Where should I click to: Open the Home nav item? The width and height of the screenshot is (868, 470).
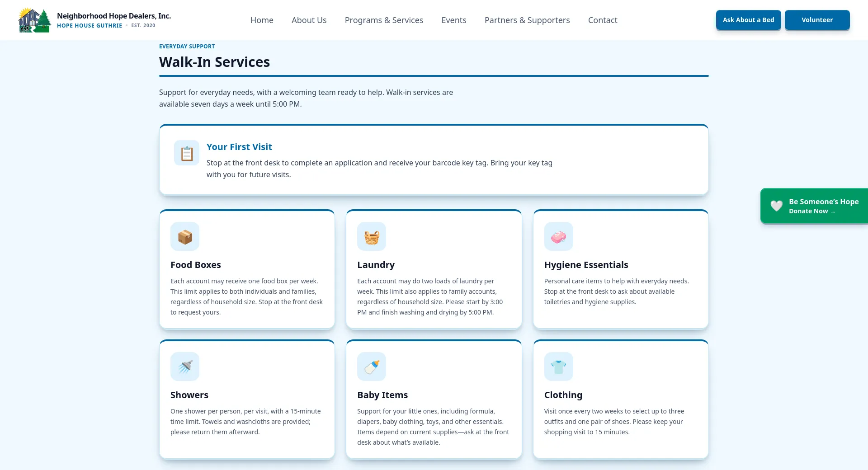pos(262,20)
